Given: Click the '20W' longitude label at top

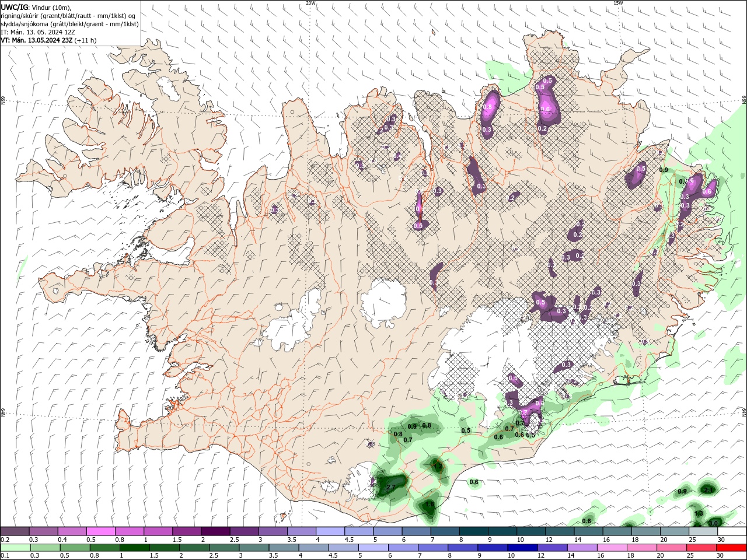Looking at the screenshot, I should [310, 3].
